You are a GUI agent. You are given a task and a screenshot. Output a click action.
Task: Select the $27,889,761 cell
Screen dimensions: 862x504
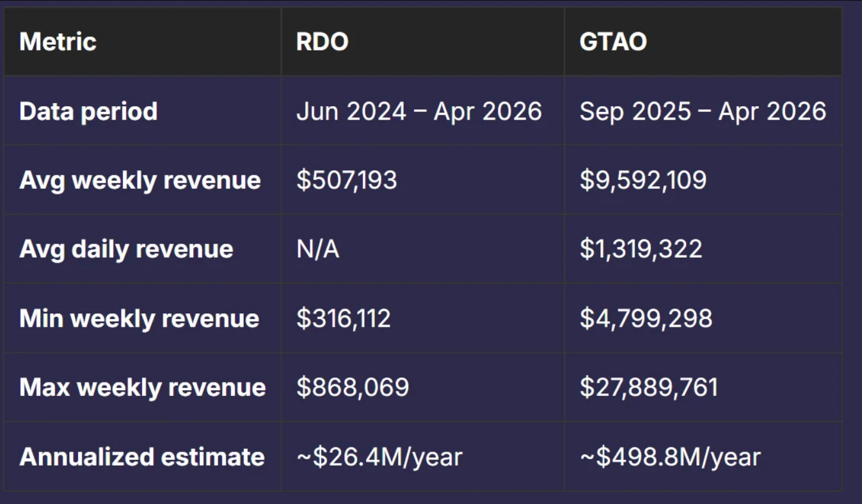pos(648,388)
